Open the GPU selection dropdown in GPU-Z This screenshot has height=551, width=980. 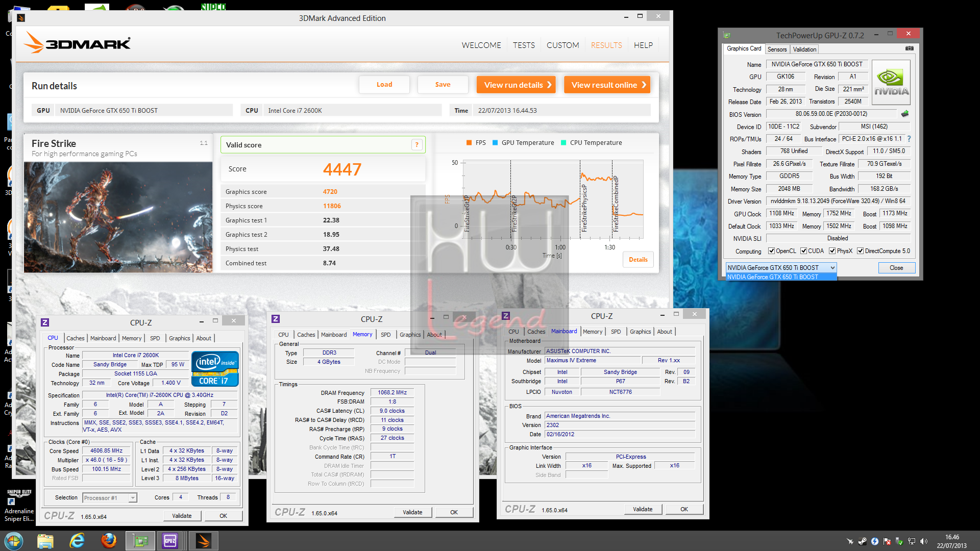[x=781, y=267]
